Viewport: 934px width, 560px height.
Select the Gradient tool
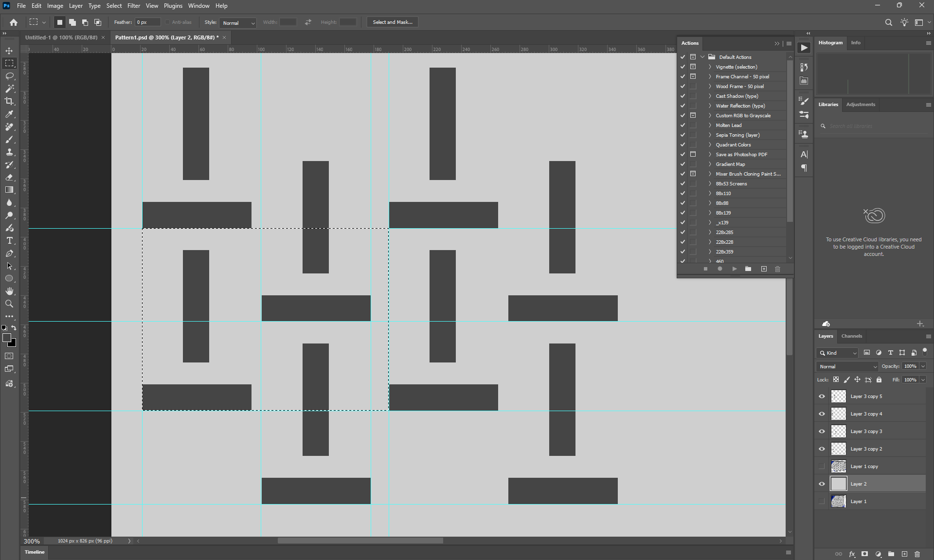9,190
